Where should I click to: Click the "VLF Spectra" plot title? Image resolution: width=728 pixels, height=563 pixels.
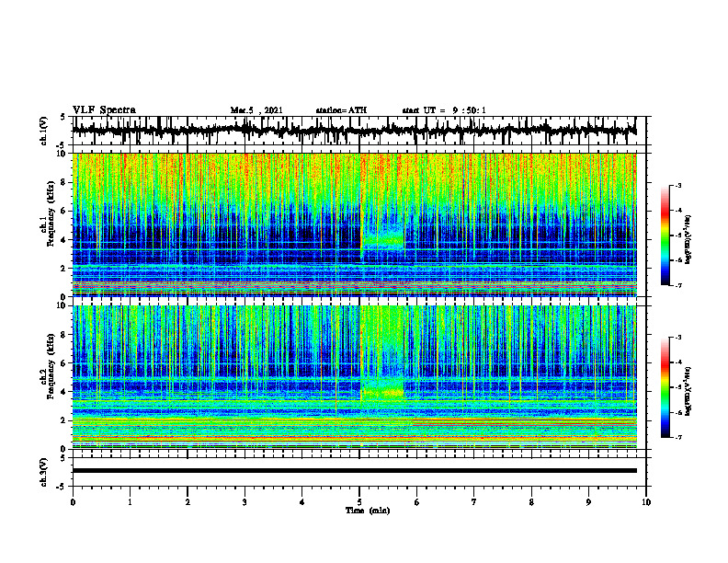pyautogui.click(x=104, y=110)
